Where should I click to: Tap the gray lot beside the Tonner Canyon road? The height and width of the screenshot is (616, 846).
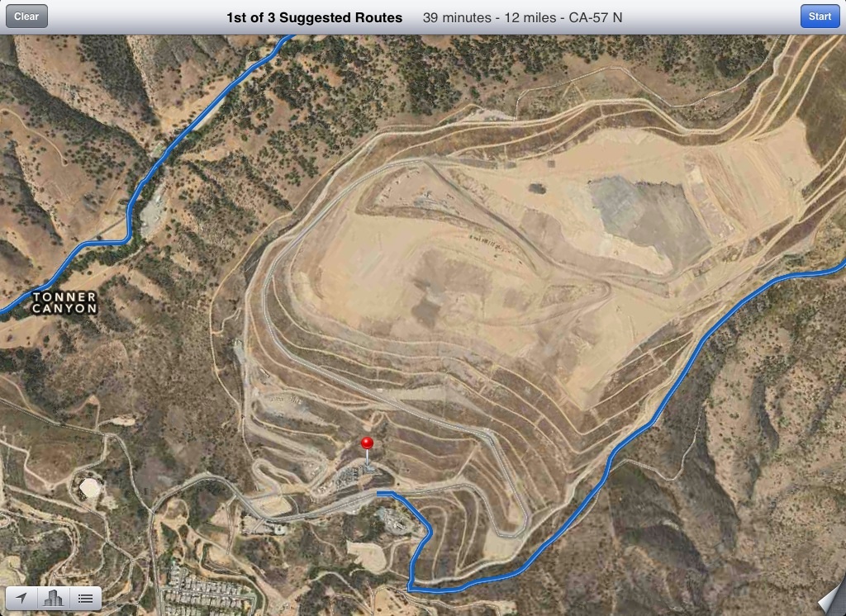[153, 211]
